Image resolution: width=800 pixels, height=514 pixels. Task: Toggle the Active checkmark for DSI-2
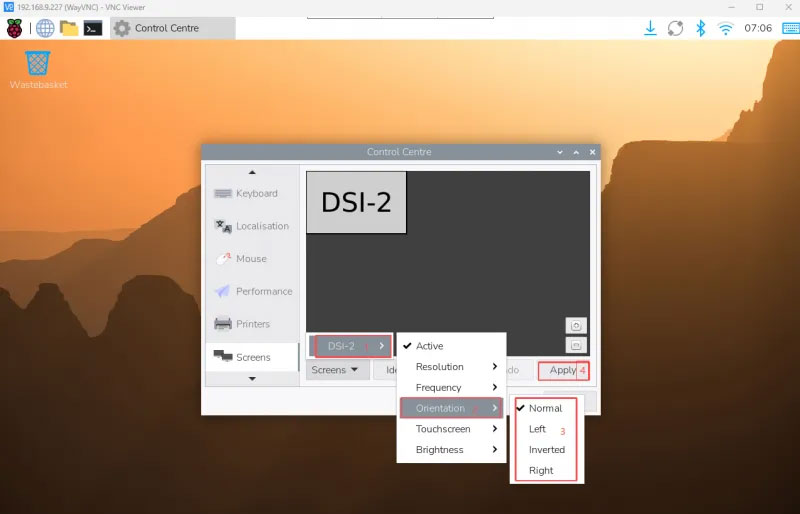pyautogui.click(x=430, y=346)
